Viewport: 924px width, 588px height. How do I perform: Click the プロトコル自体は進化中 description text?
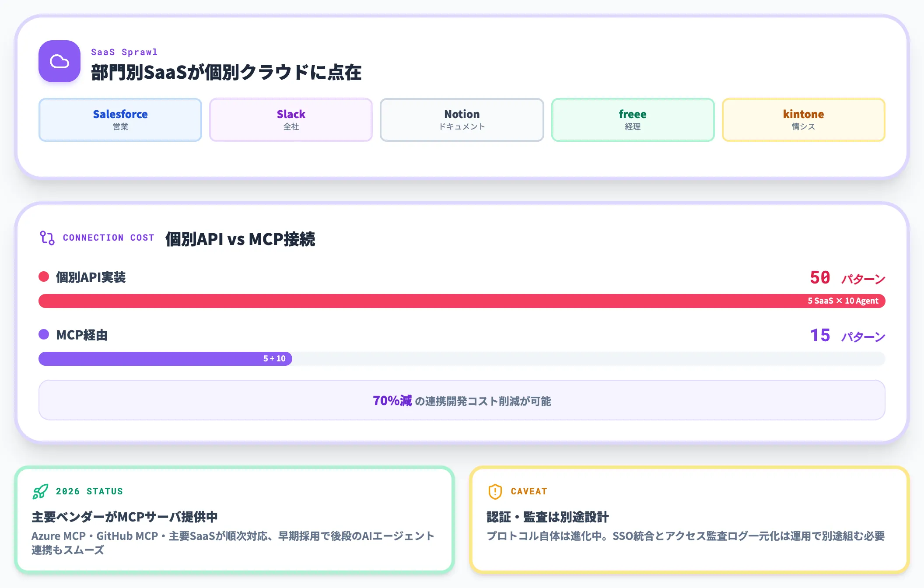point(686,536)
